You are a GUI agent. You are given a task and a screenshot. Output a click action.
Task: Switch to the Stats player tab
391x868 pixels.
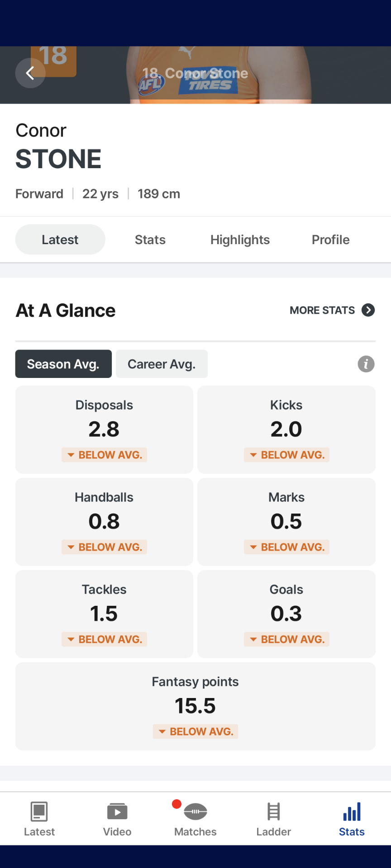(150, 240)
